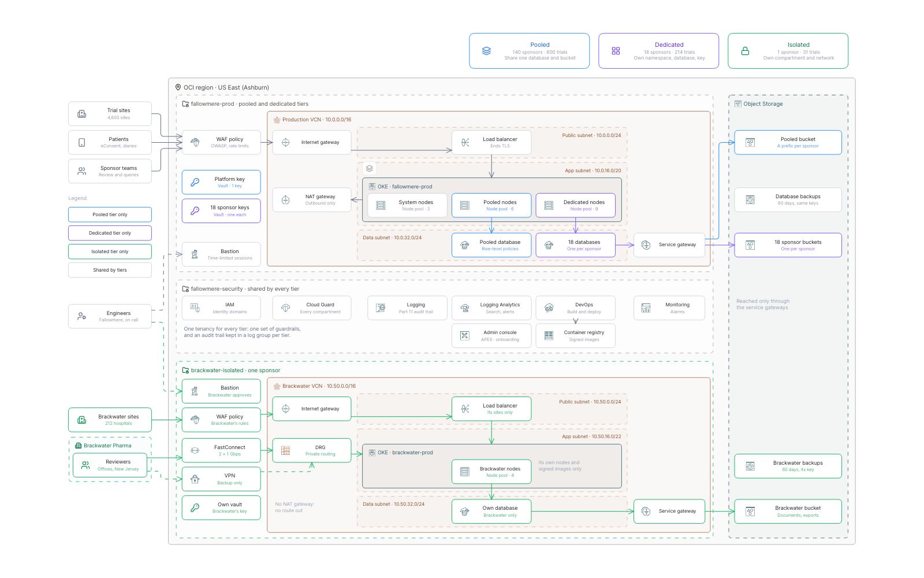Select the Shared by tiers legend box
The image size is (924, 578).
pos(110,270)
